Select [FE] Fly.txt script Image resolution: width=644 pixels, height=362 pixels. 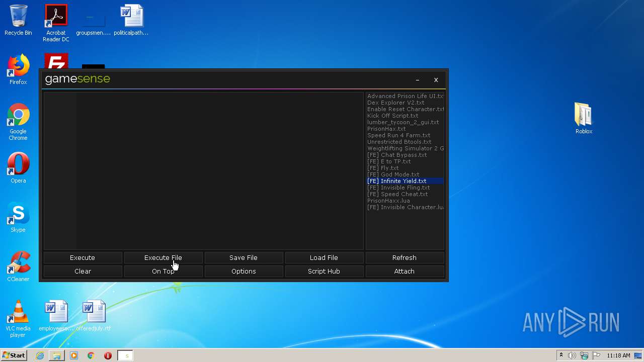coord(405,168)
